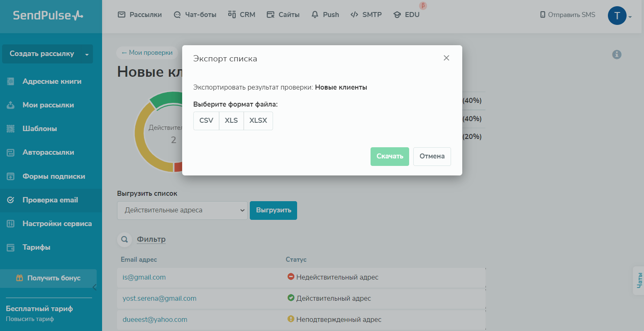Click the Фильтр search magnifier icon
This screenshot has height=331, width=644.
click(x=124, y=239)
